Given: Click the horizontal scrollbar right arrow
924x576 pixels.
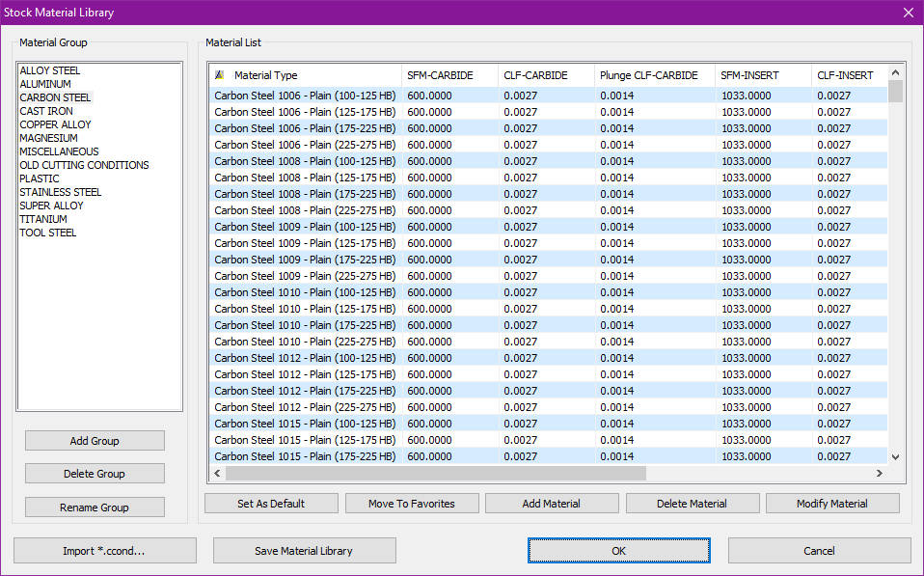Looking at the screenshot, I should (879, 474).
